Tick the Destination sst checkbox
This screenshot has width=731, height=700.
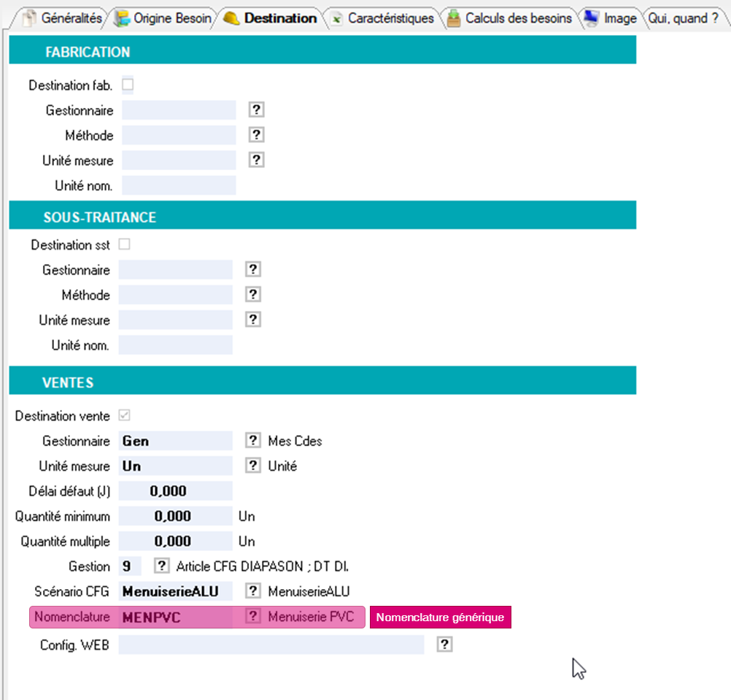124,245
